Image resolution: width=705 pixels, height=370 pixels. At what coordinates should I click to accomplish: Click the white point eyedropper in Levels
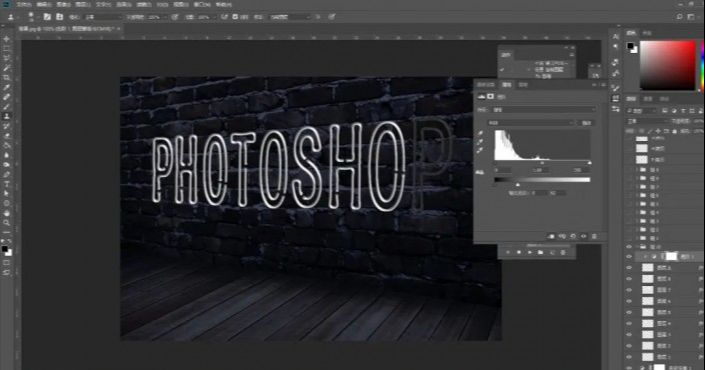pyautogui.click(x=481, y=151)
